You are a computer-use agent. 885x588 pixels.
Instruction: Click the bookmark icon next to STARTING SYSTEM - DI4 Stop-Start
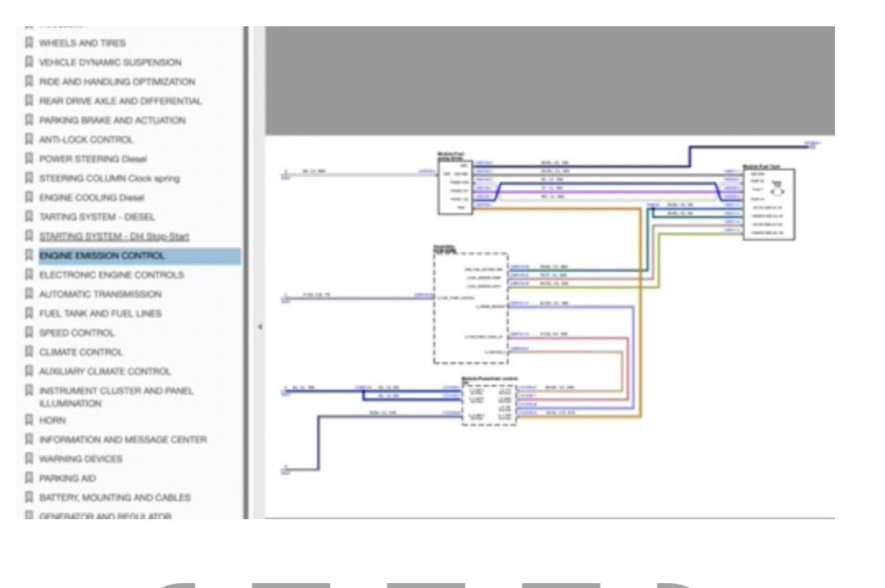click(x=29, y=236)
